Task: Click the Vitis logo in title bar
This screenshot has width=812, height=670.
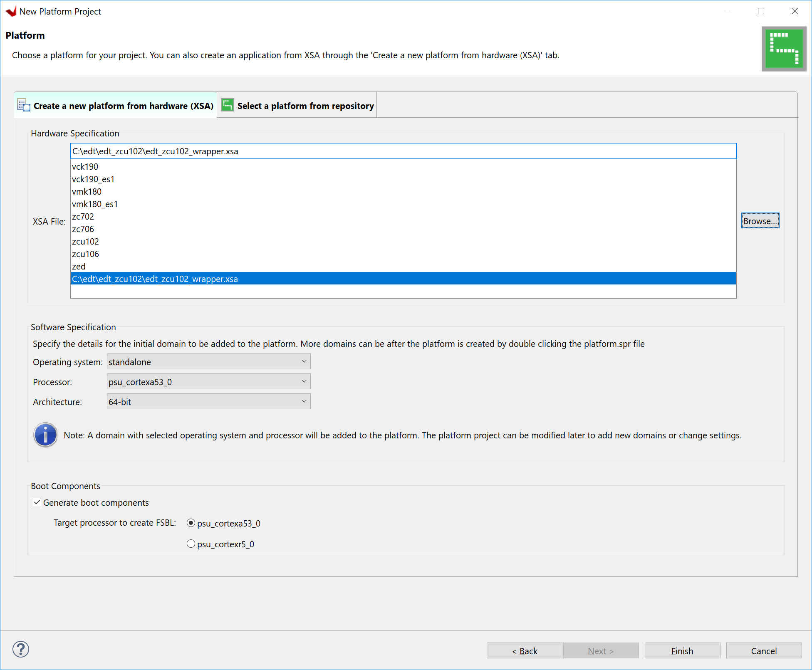Action: 11,11
